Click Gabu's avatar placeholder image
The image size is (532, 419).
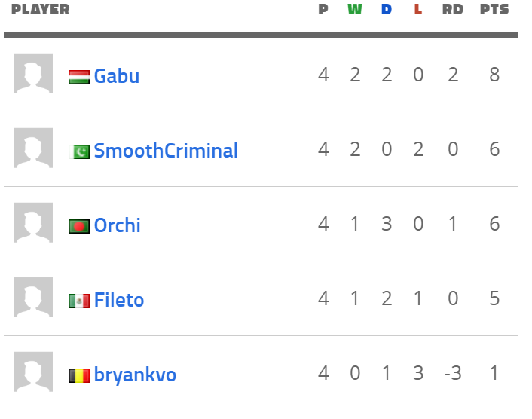[x=33, y=73]
